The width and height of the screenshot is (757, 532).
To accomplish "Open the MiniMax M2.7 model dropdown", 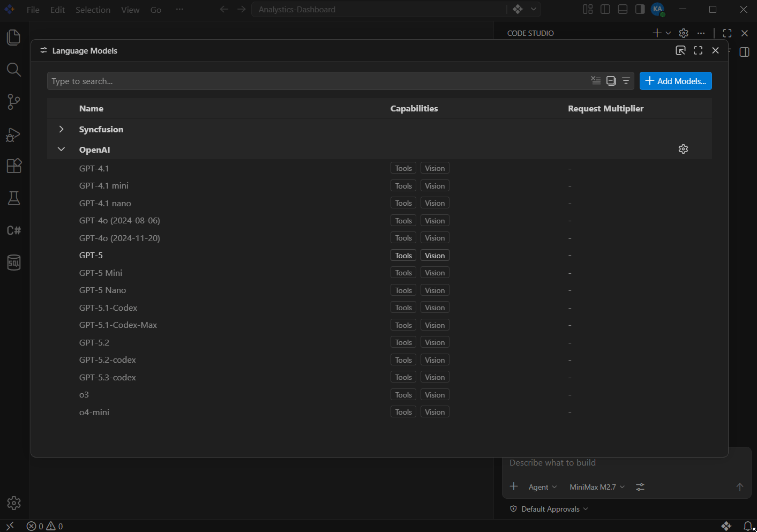I will click(597, 487).
